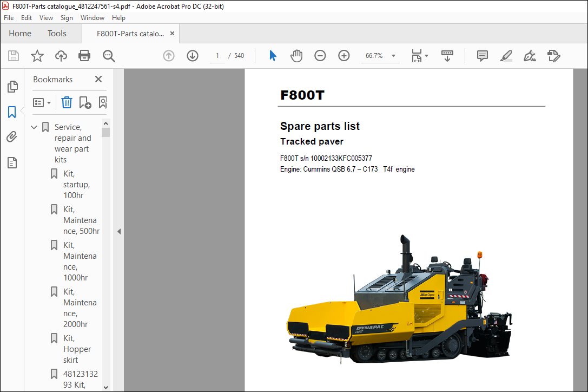Open the Window menu
This screenshot has height=392, width=588.
click(x=93, y=18)
